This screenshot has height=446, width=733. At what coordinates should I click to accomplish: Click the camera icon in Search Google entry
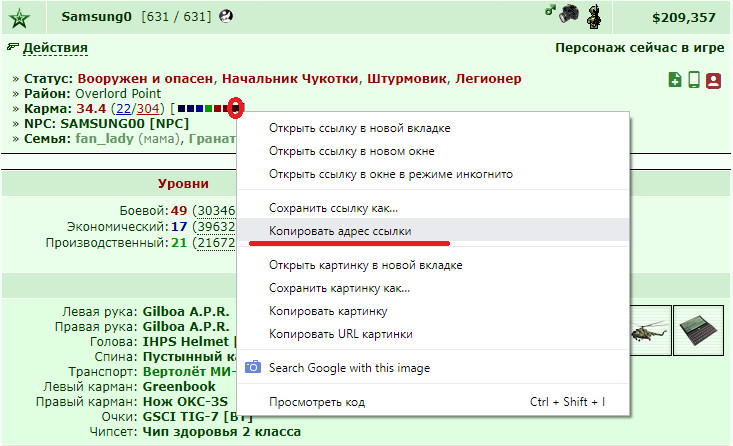pyautogui.click(x=253, y=367)
